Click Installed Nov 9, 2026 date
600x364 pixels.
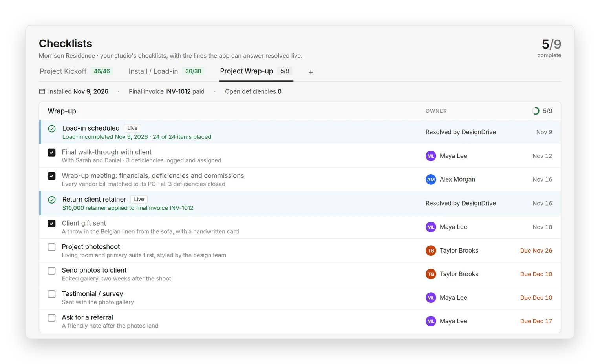click(x=78, y=91)
